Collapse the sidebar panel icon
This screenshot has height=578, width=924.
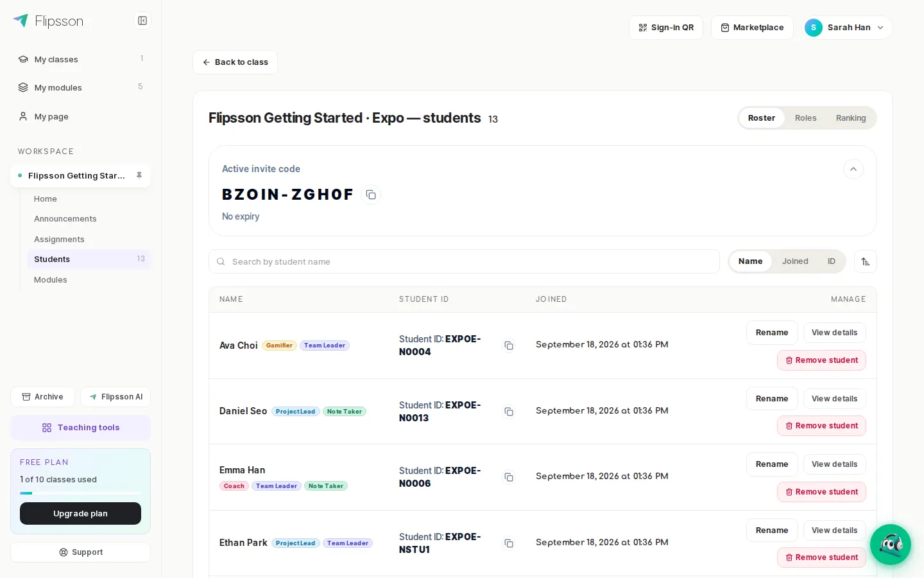142,21
